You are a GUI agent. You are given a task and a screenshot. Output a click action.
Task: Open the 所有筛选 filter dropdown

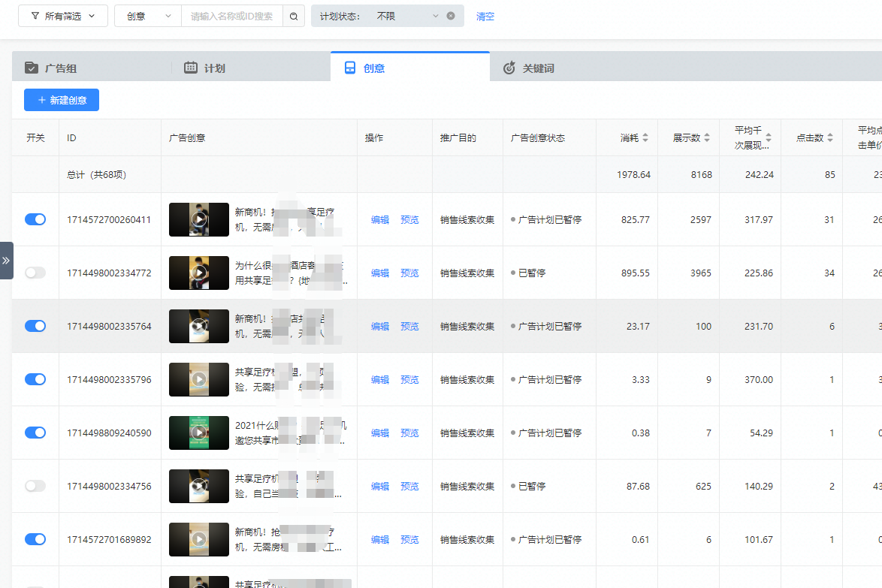[x=63, y=16]
